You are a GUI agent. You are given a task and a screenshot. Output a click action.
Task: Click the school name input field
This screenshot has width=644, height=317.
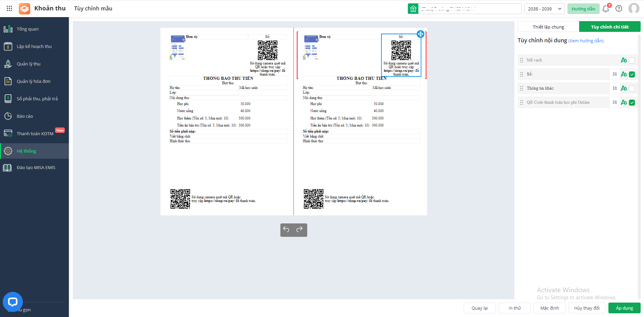click(470, 9)
